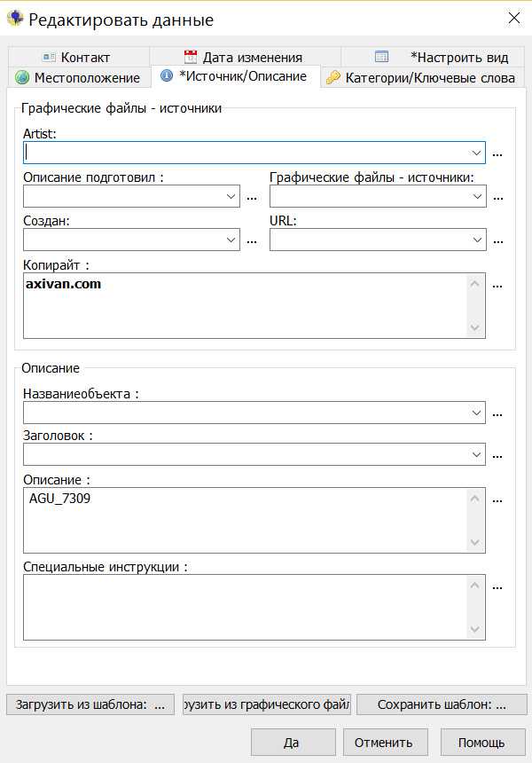
Task: Click ellipsis next to URL field
Action: click(498, 240)
